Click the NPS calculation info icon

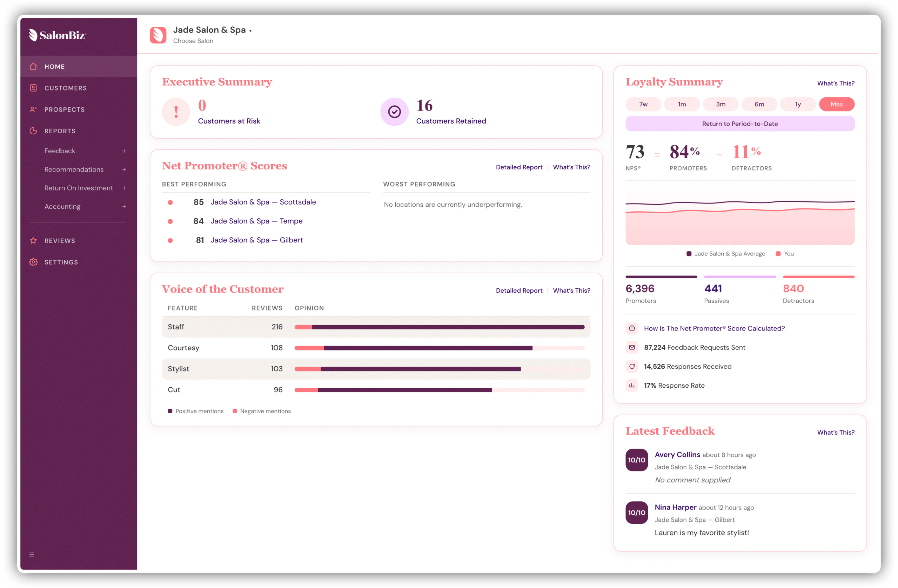(632, 328)
